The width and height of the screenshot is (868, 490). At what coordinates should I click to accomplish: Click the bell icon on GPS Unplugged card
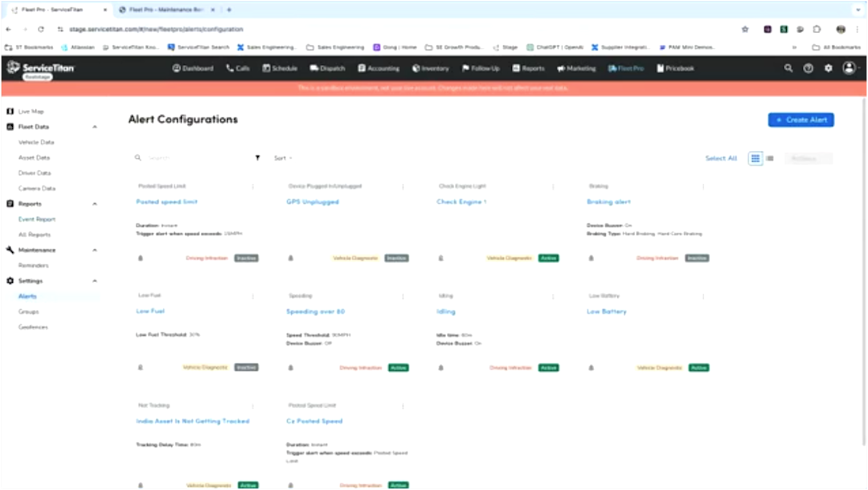[x=291, y=258]
